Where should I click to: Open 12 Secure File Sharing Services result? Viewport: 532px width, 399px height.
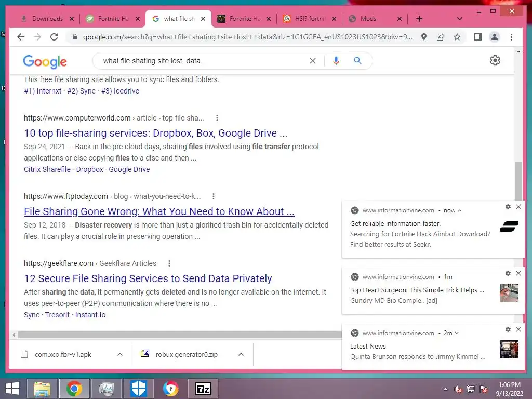pyautogui.click(x=148, y=278)
